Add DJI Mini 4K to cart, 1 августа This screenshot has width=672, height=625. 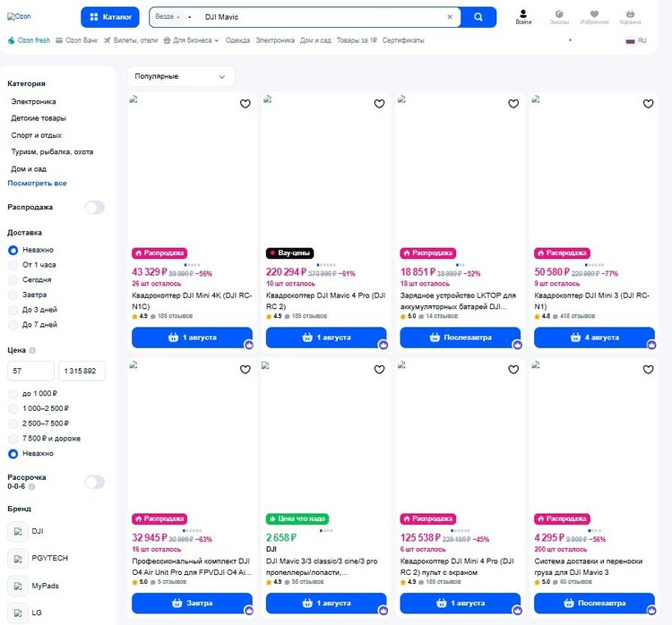192,338
